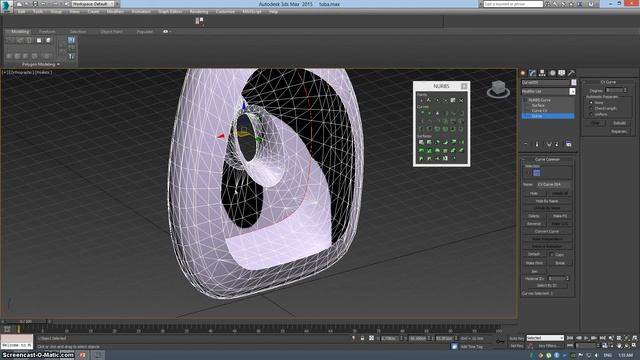Toggle the Copy checkbox next to Detach

[551, 254]
